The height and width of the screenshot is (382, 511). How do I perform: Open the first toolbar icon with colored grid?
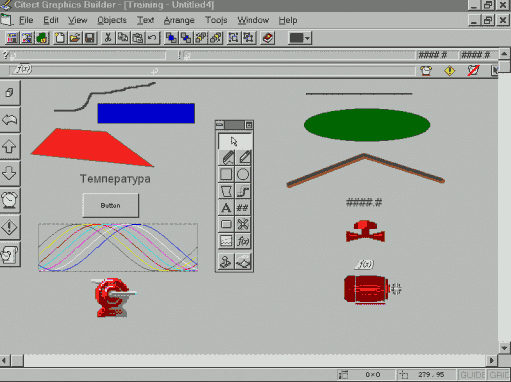click(12, 38)
